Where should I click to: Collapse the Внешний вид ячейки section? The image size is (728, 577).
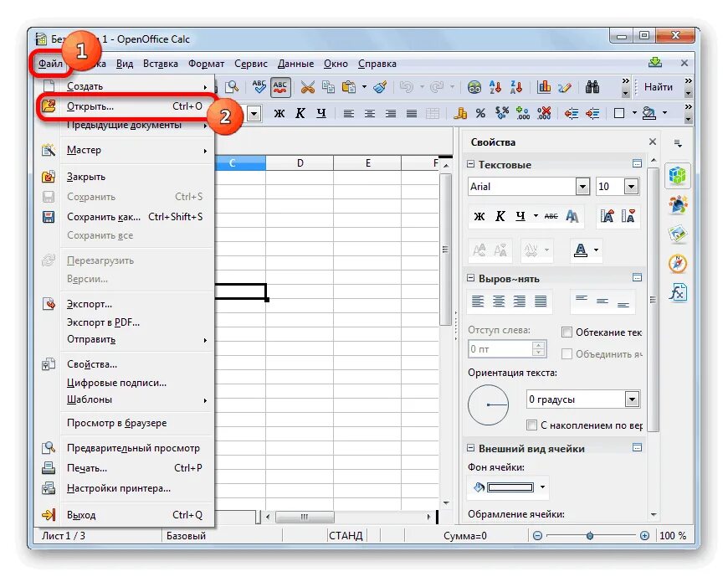[470, 448]
